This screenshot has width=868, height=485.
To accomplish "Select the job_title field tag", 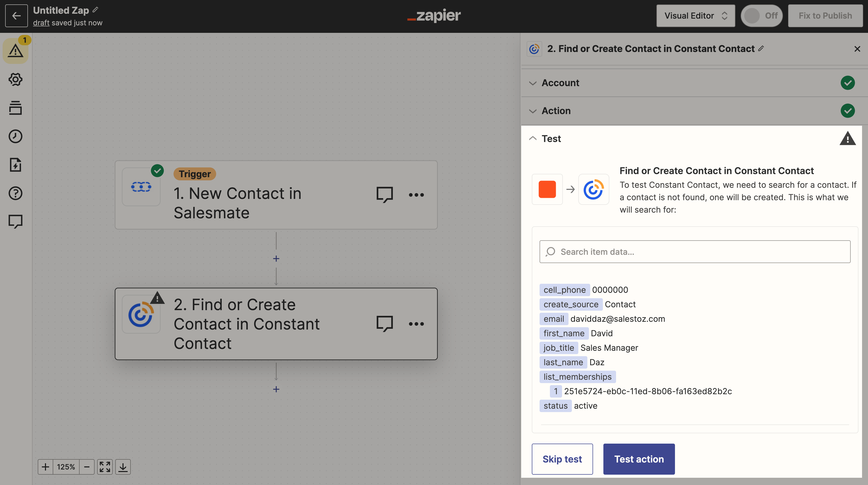I will click(559, 348).
